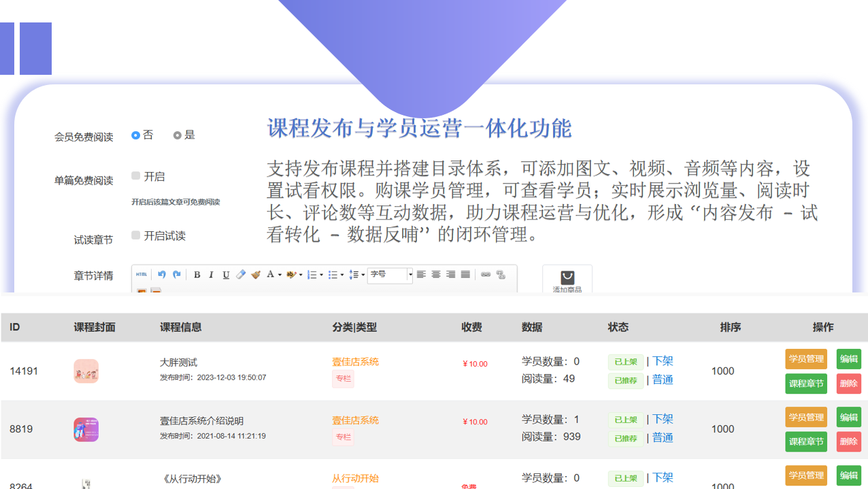Click the 添加商品 shopping bag icon
The image size is (868, 489).
coord(567,277)
